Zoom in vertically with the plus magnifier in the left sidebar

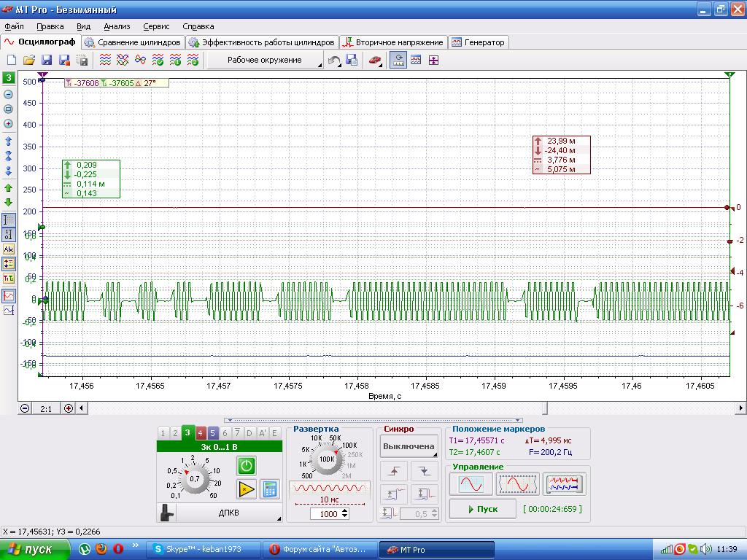tap(8, 124)
